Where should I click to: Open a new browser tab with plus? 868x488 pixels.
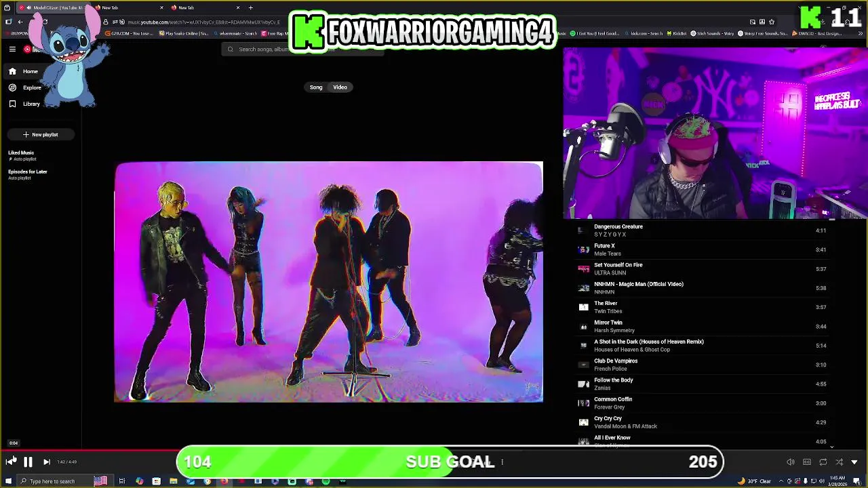pos(250,7)
